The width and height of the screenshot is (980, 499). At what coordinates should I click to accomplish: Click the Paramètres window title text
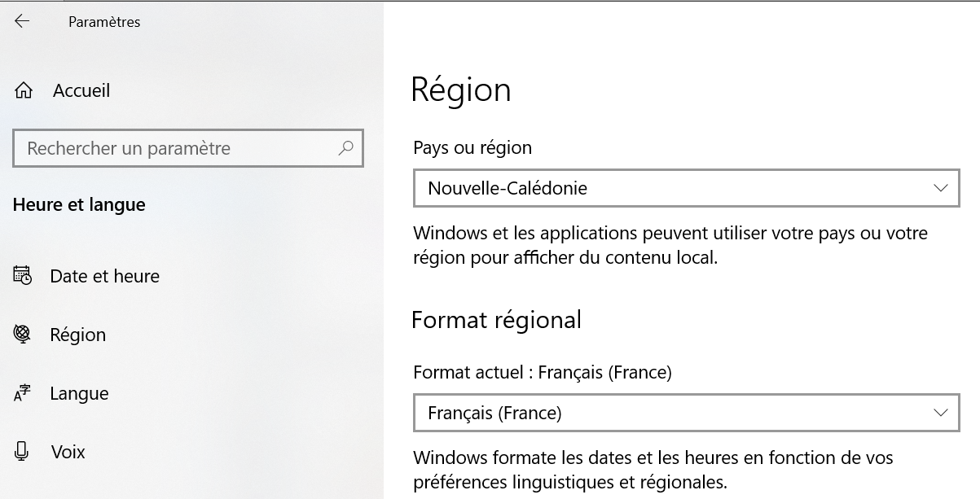[x=104, y=22]
